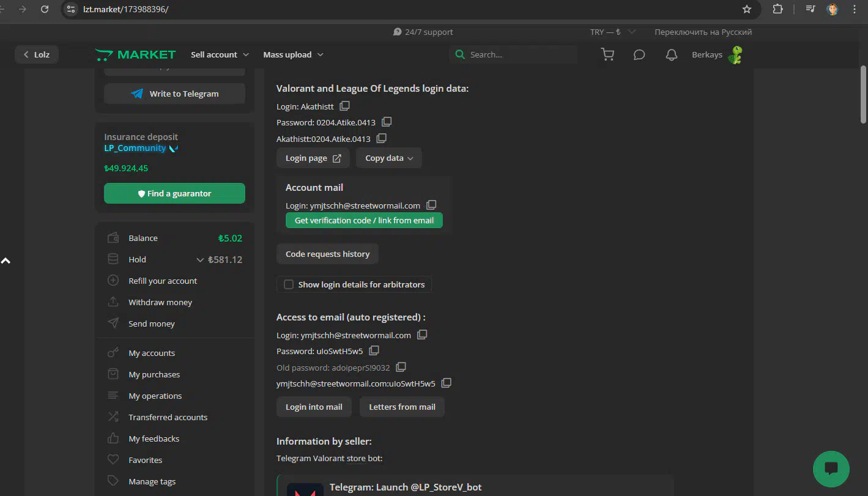Switch language via Переключить на Русский
This screenshot has width=868, height=496.
coord(703,32)
